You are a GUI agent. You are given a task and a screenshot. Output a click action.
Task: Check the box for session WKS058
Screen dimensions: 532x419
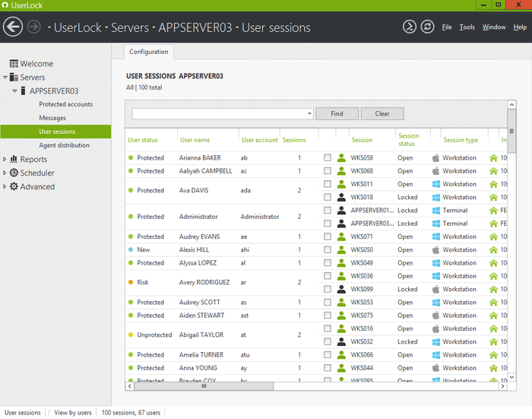[328, 157]
